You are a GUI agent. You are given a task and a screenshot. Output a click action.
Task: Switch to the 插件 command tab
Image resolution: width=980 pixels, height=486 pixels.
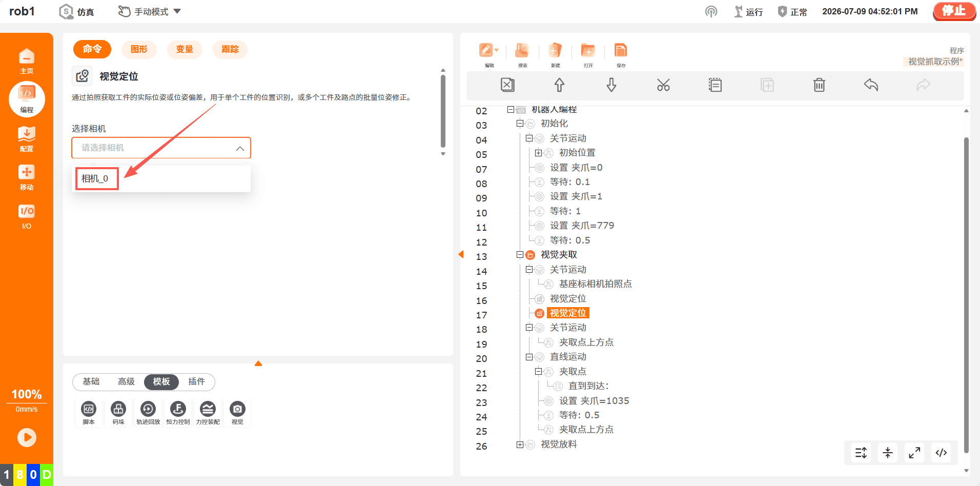click(196, 381)
